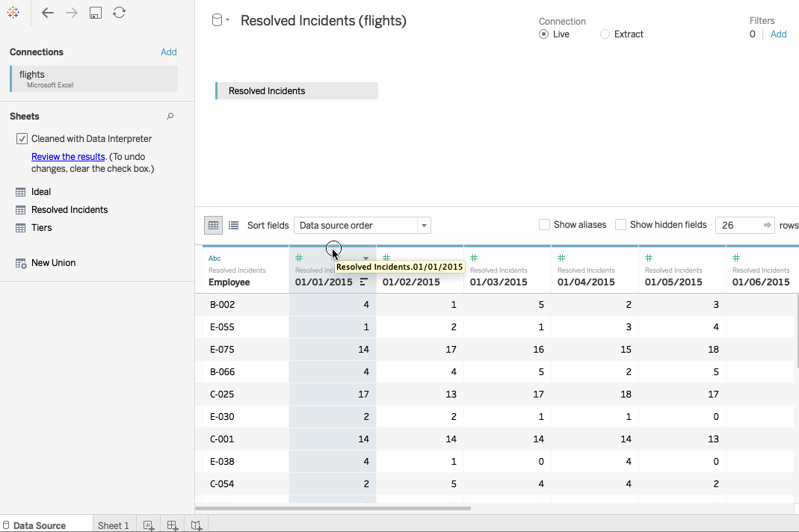Click the Employee column header
Screen dimensions: 799x532
246,270
